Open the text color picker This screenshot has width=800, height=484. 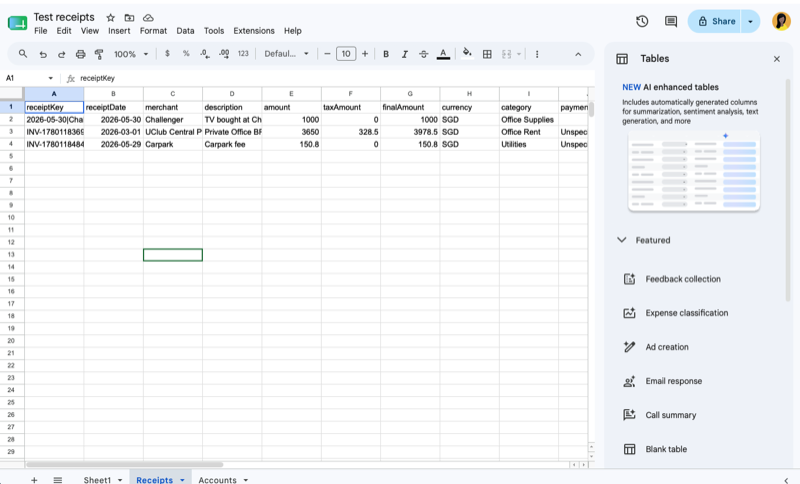(443, 54)
